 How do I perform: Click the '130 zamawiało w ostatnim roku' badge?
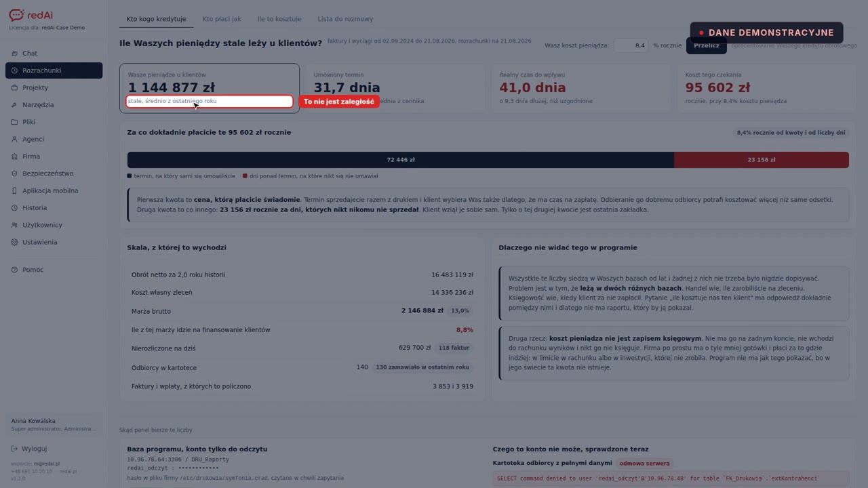(422, 367)
